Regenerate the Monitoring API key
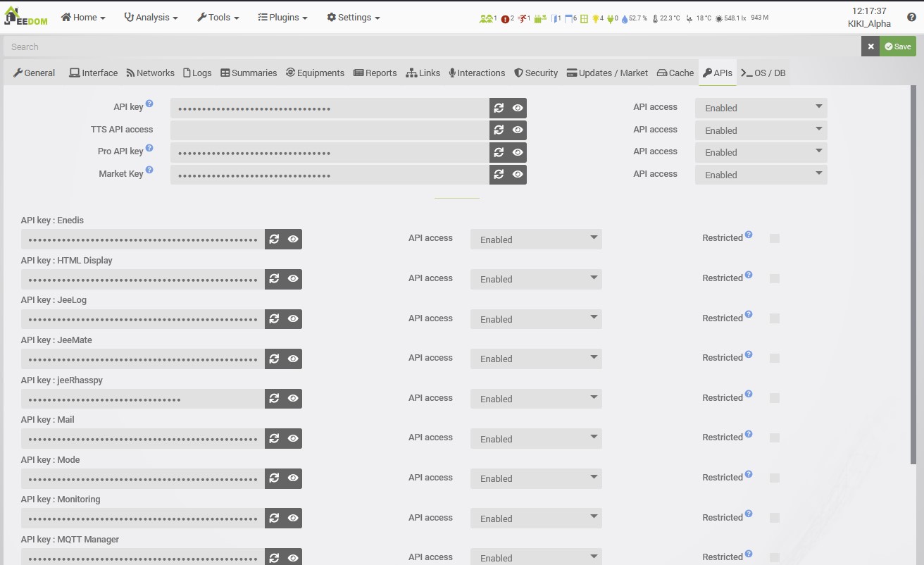The image size is (924, 565). pyautogui.click(x=274, y=518)
